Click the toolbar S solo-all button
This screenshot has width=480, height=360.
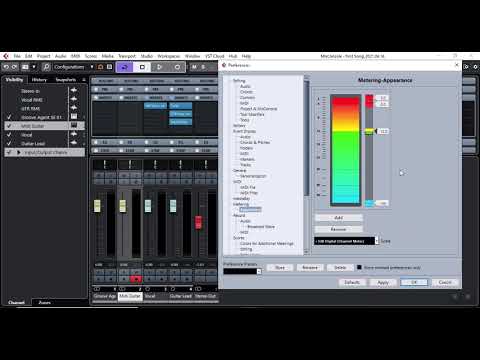[x=203, y=67]
